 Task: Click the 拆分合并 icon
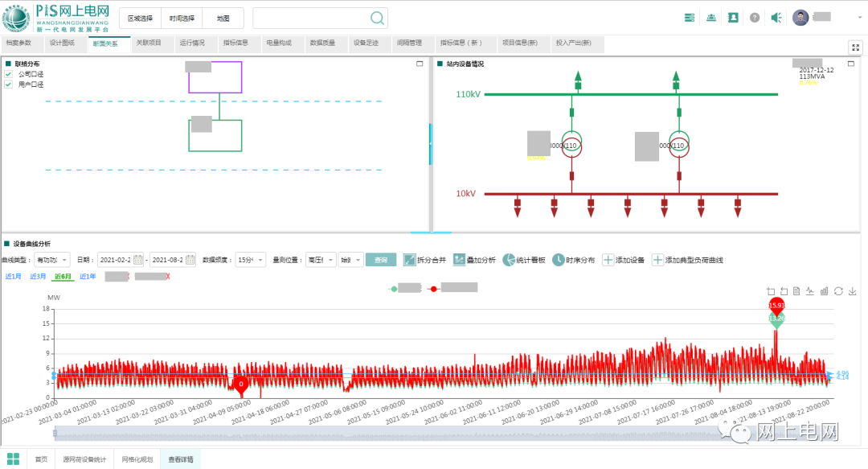coord(409,260)
